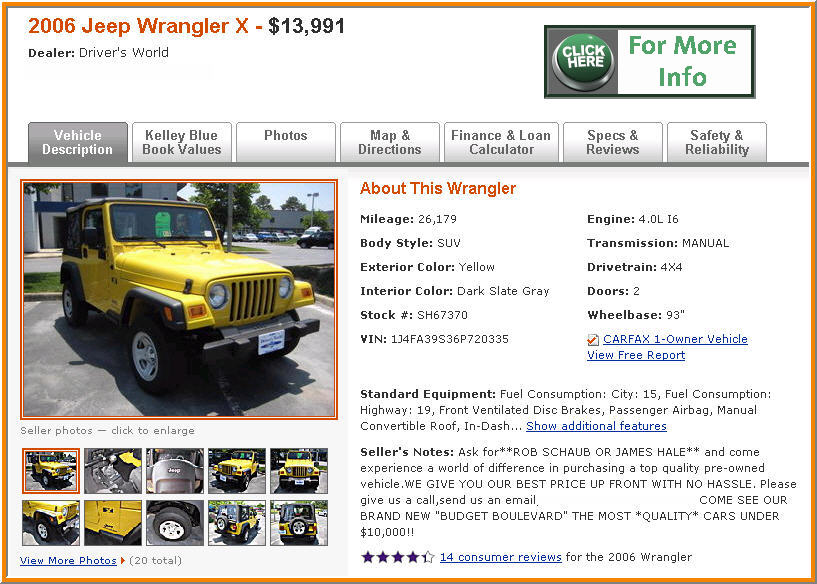This screenshot has width=817, height=584.
Task: Open the wheel and tire close-up thumbnail
Action: (175, 523)
